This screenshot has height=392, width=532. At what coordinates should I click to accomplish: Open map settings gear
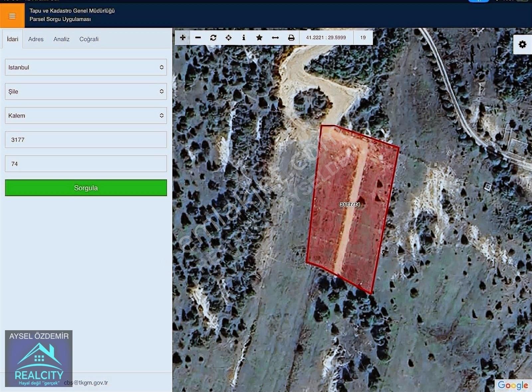click(x=522, y=45)
